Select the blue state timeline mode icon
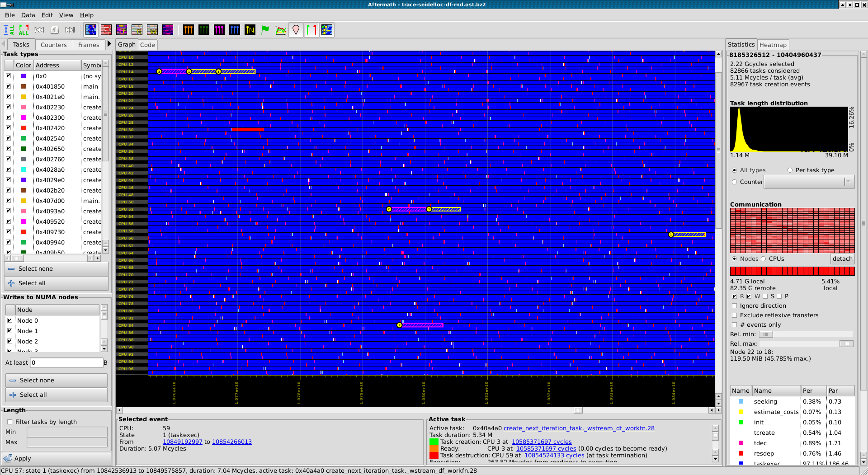Screen dimensions: 868x475 pyautogui.click(x=91, y=30)
